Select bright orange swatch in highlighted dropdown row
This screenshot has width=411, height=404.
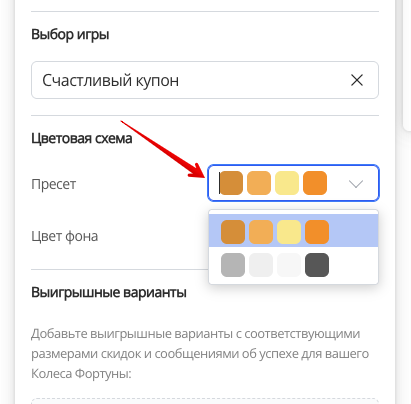pyautogui.click(x=317, y=232)
